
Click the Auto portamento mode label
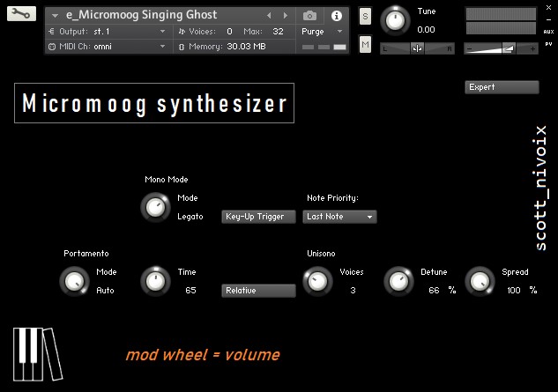pos(105,291)
